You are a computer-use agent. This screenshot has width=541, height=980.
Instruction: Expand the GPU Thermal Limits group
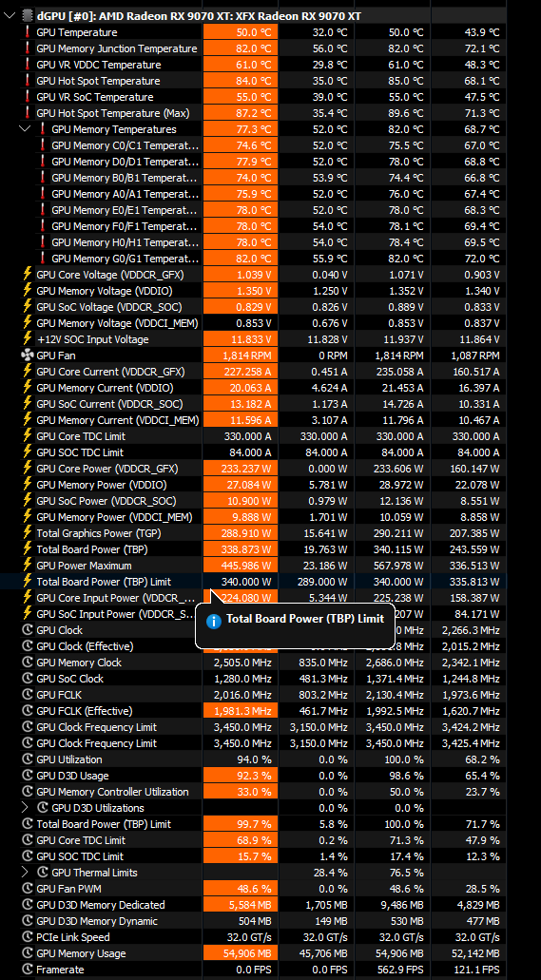25,872
